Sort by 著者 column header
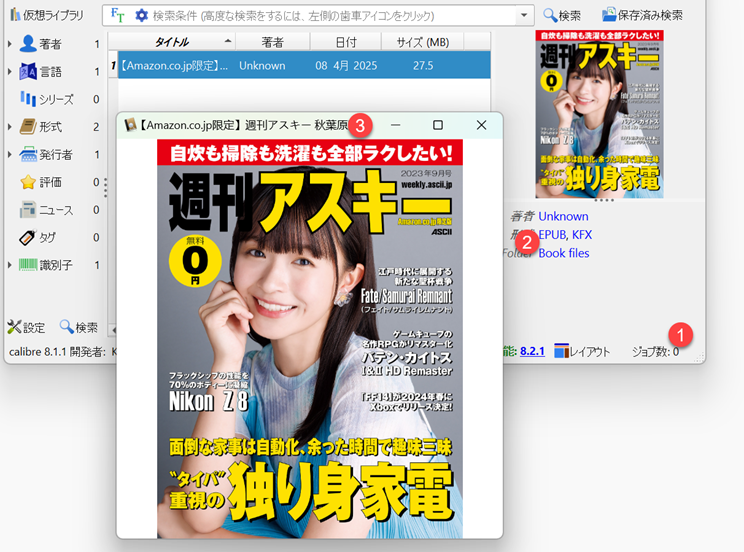 [x=272, y=42]
